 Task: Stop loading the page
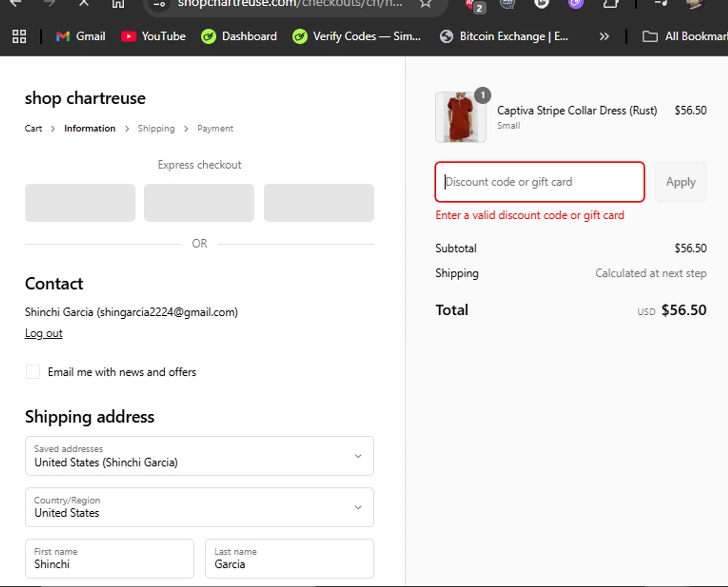pos(84,4)
